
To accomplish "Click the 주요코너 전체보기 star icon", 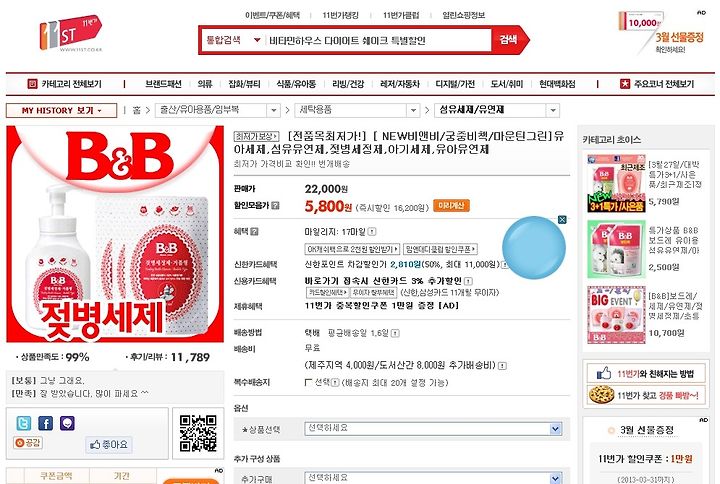I will pos(625,84).
